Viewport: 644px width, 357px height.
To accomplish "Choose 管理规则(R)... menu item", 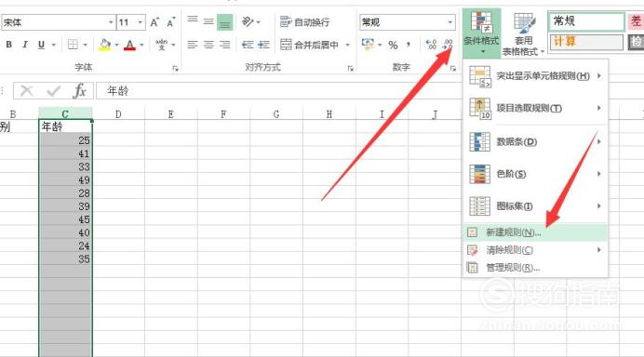I will click(x=535, y=268).
